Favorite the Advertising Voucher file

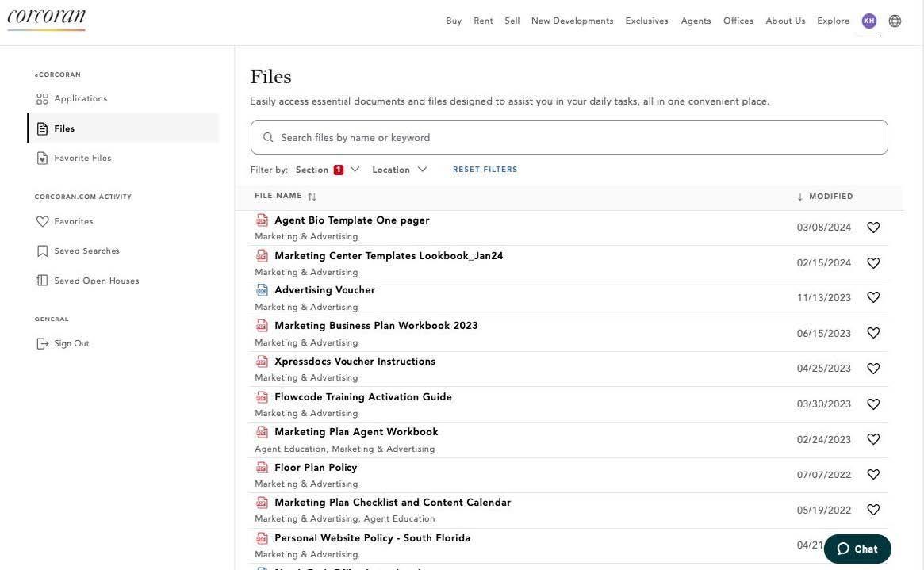point(873,297)
